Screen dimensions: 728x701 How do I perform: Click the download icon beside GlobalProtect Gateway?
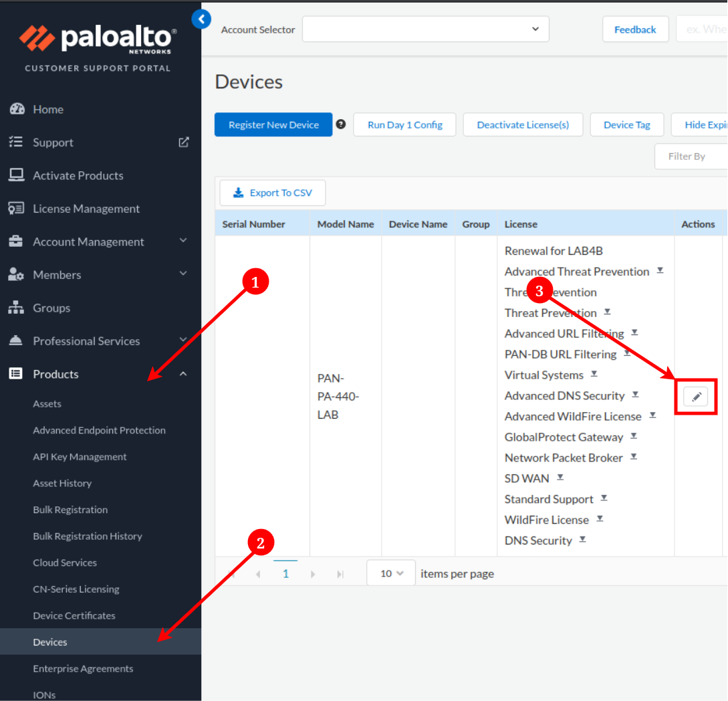(634, 436)
